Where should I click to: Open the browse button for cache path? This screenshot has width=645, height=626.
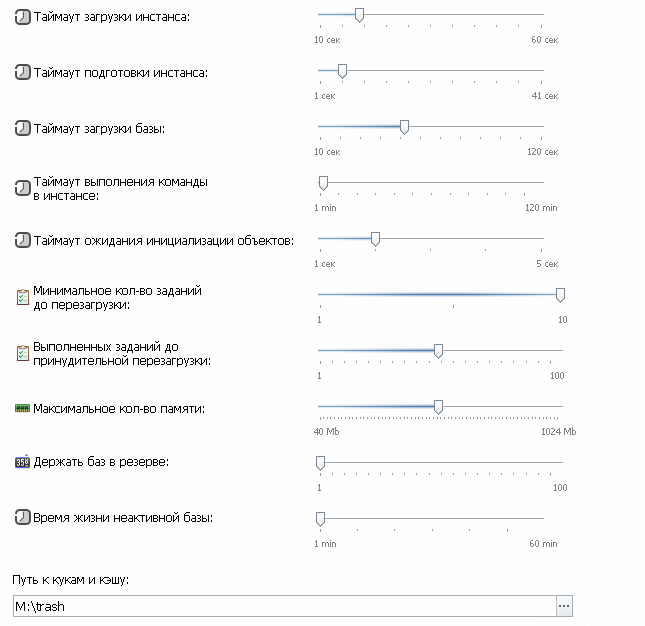tap(564, 606)
